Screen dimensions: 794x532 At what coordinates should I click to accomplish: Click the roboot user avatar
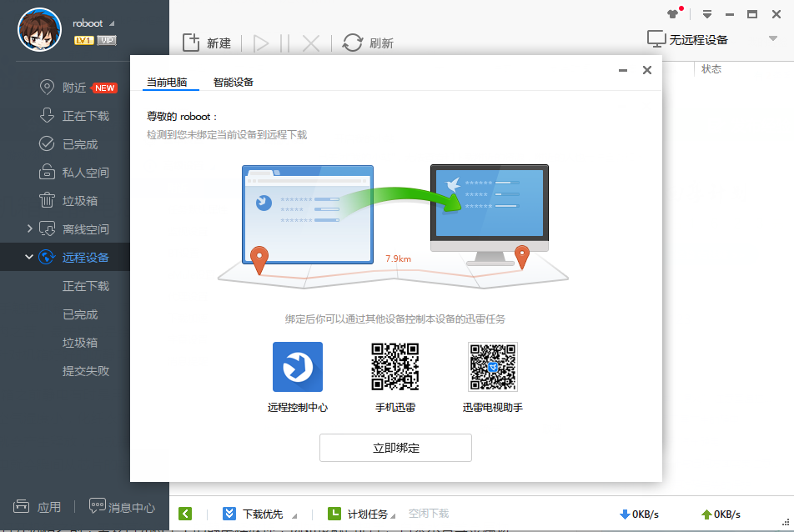point(39,29)
